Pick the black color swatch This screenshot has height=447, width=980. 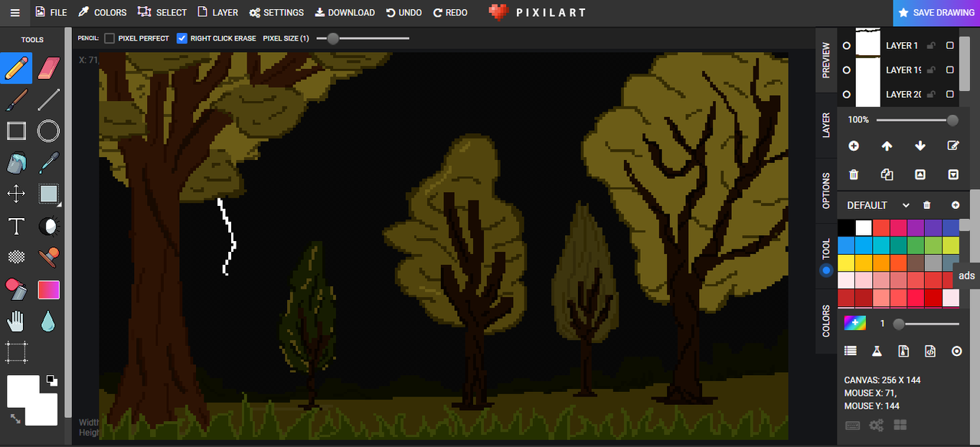(x=846, y=227)
